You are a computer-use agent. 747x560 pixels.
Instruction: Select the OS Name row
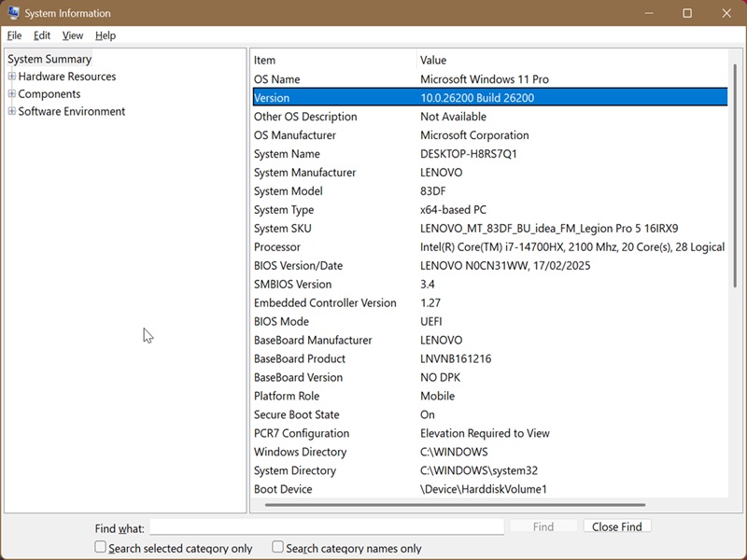(490, 79)
